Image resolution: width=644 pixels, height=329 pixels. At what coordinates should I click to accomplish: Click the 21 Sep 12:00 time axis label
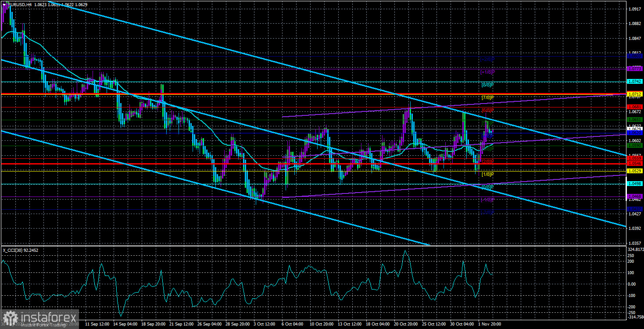[x=182, y=324]
